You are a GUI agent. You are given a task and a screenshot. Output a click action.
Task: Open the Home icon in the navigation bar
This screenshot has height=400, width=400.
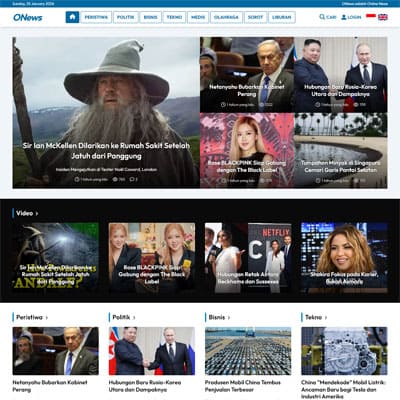click(72, 17)
